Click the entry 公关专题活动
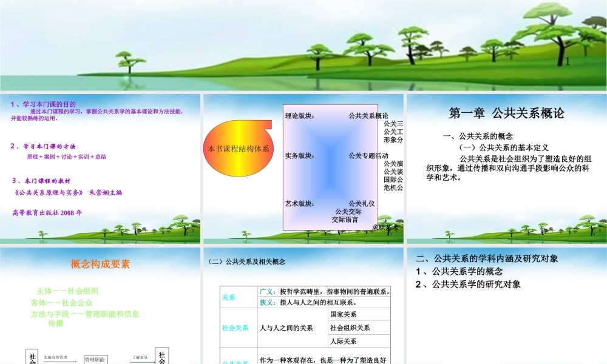The width and height of the screenshot is (607, 364). tap(368, 156)
